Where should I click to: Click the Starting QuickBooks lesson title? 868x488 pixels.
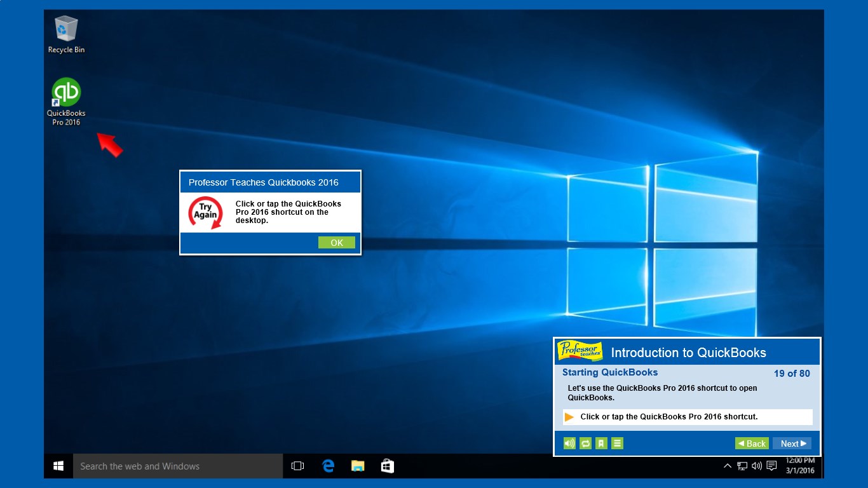(610, 372)
